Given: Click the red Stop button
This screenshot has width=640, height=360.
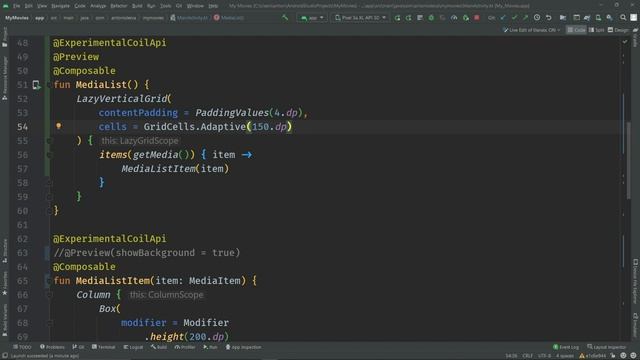Looking at the screenshot, I should click(x=477, y=18).
